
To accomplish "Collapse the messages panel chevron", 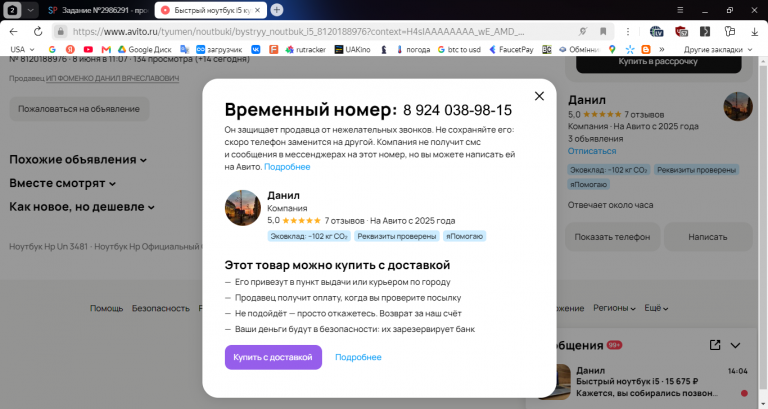I will point(735,345).
